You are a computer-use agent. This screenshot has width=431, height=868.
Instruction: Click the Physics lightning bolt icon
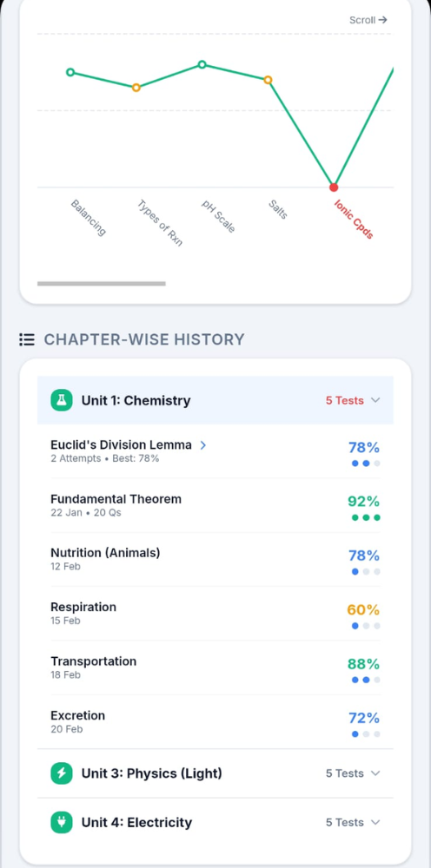62,773
